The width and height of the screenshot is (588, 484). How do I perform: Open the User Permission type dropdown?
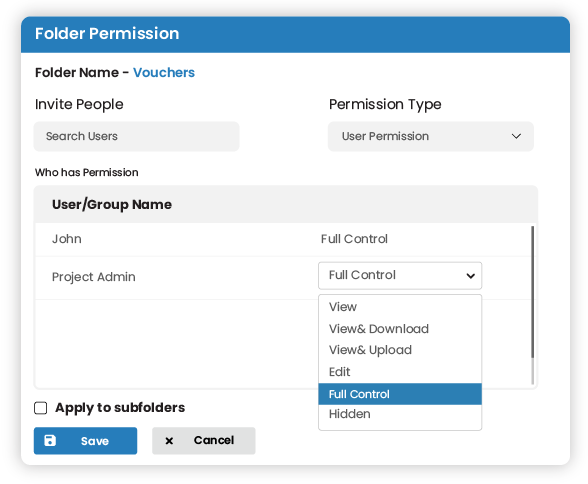tap(430, 136)
